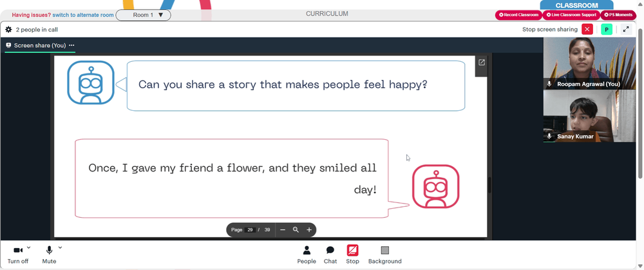The height and width of the screenshot is (270, 644).
Task: Enter fullscreen with the expand arrows icon
Action: click(x=625, y=30)
